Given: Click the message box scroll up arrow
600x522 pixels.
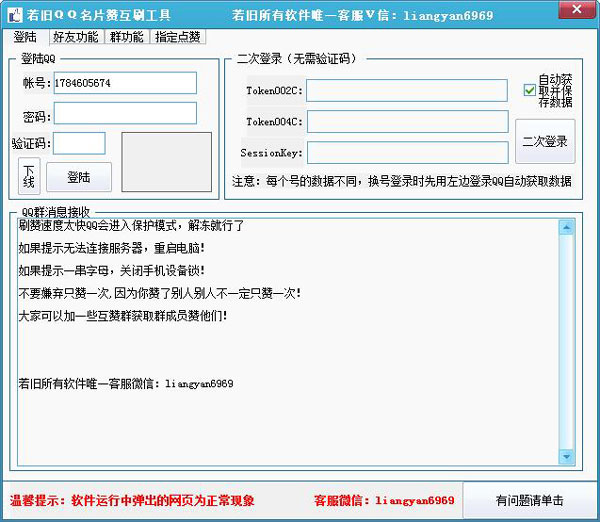Looking at the screenshot, I should click(x=566, y=228).
